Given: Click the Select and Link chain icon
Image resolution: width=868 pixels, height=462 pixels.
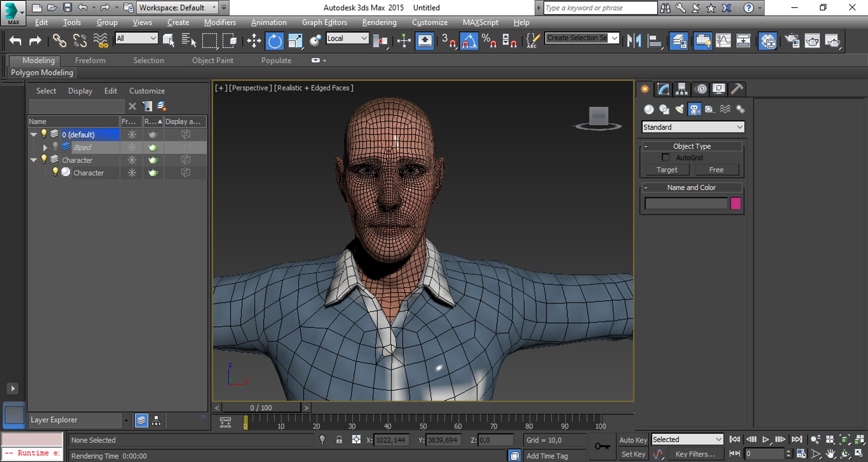Looking at the screenshot, I should pos(59,41).
